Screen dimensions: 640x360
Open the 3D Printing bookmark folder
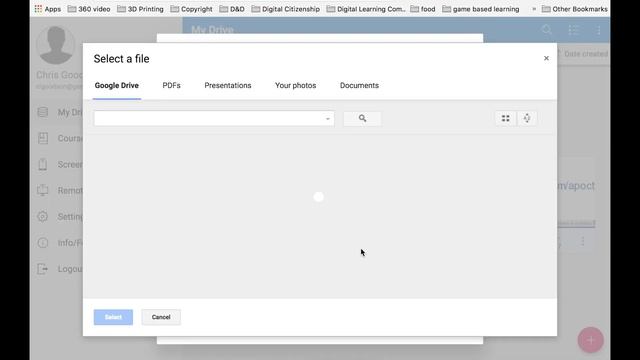(140, 9)
